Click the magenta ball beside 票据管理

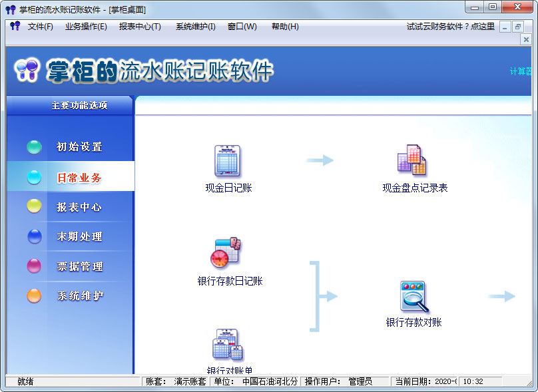(35, 266)
